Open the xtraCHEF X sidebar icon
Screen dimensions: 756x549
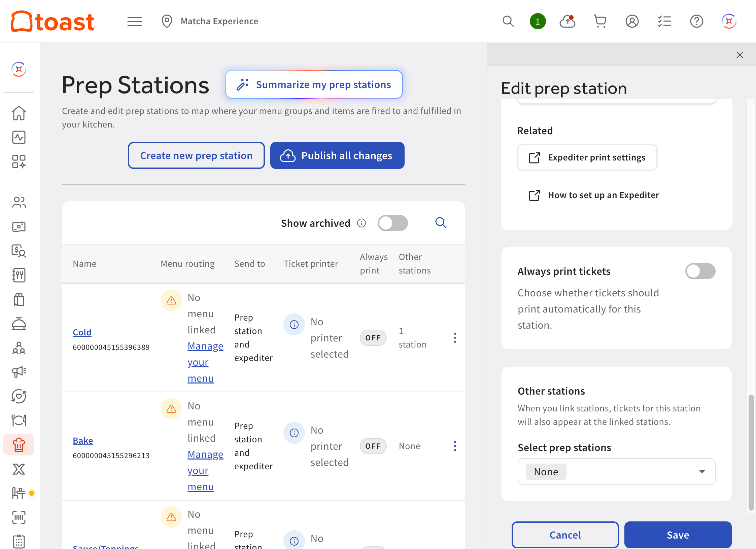(19, 469)
